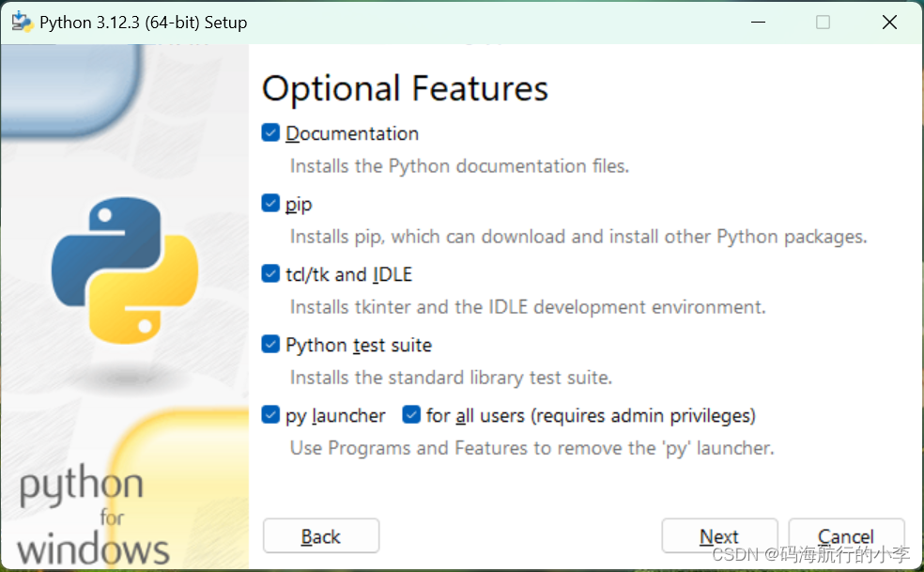This screenshot has width=924, height=572.
Task: Cancel the Python setup
Action: [846, 536]
